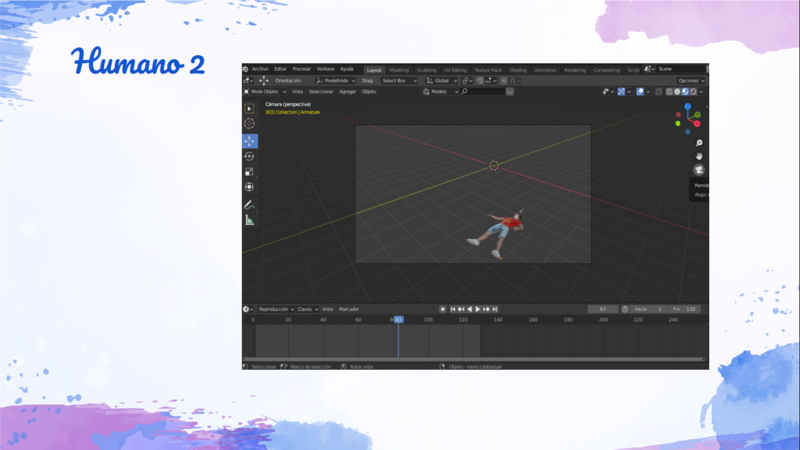Image resolution: width=800 pixels, height=450 pixels.
Task: Open the Opciones button in the header
Action: [690, 80]
